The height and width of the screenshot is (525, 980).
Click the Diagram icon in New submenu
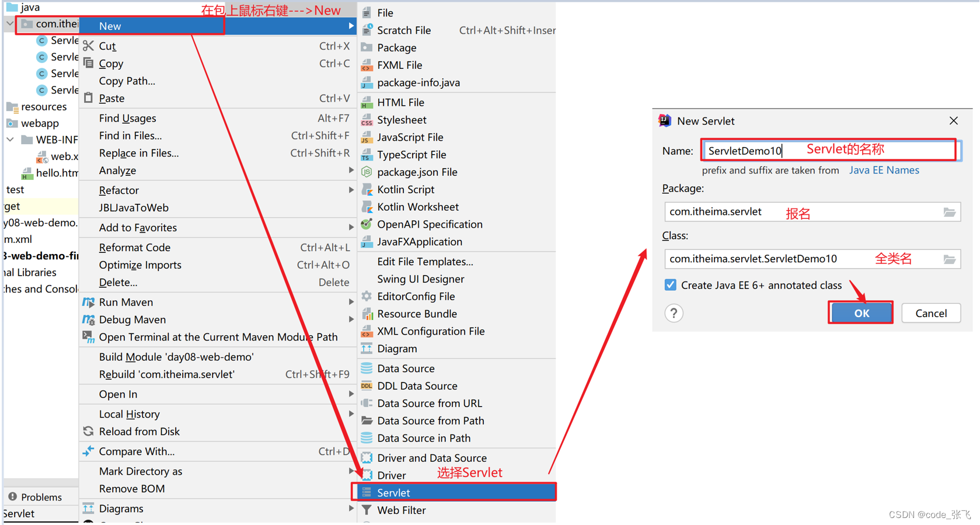point(367,349)
